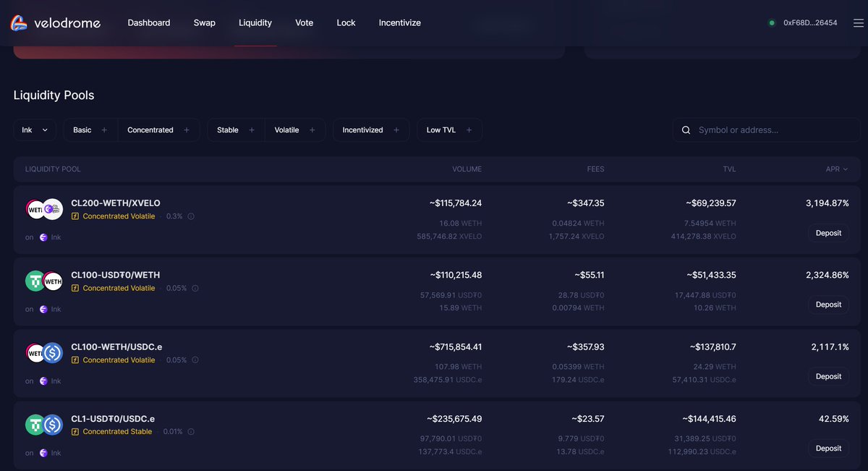Click concentrated badge icon in CL100-WETH/USDC.e row
868x471 pixels.
75,360
